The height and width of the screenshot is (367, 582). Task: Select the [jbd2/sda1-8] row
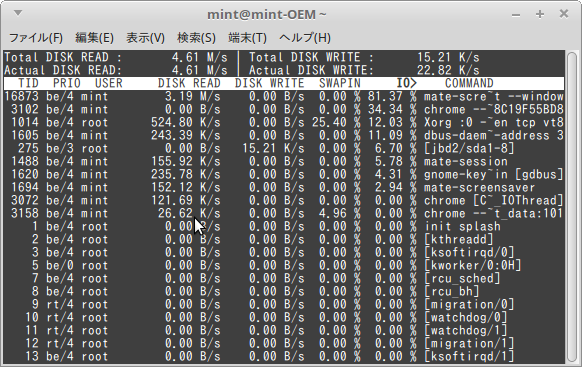284,148
